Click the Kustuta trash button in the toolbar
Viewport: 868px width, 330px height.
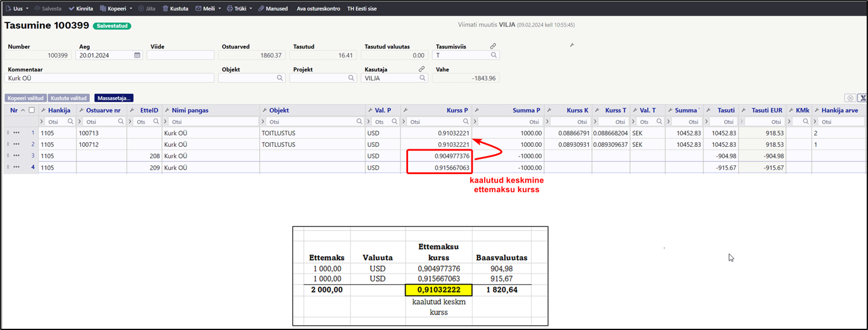click(176, 9)
